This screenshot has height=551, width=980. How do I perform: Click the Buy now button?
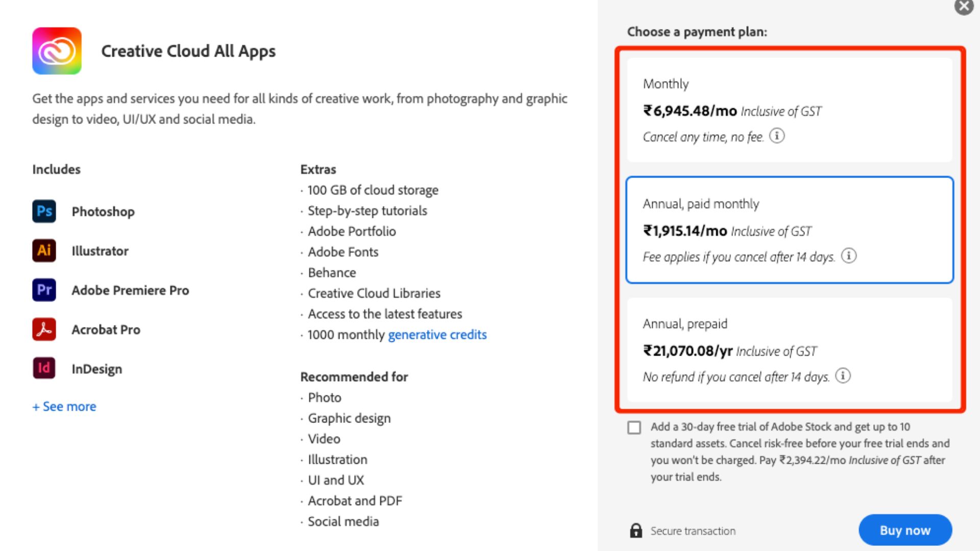(x=904, y=530)
